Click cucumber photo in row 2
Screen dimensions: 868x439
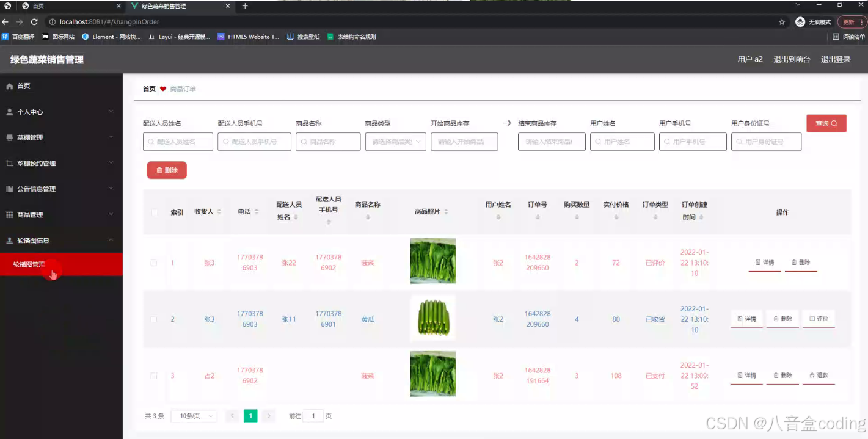click(433, 317)
